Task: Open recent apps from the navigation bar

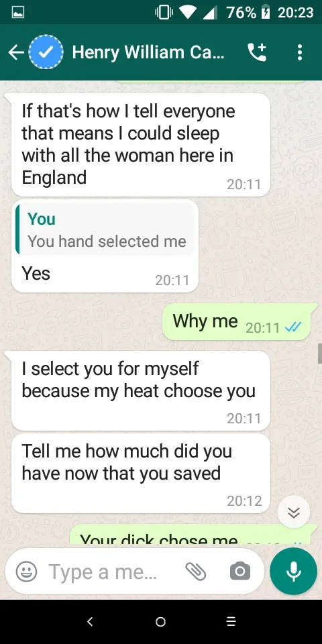Action: (x=231, y=621)
